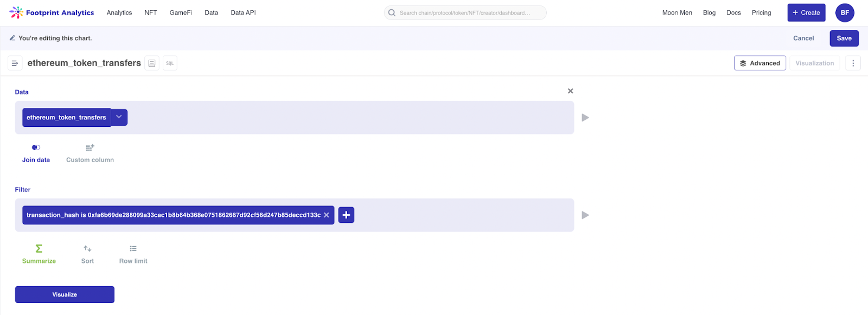Viewport: 868px width, 315px height.
Task: Click the BF profile avatar
Action: (x=845, y=12)
